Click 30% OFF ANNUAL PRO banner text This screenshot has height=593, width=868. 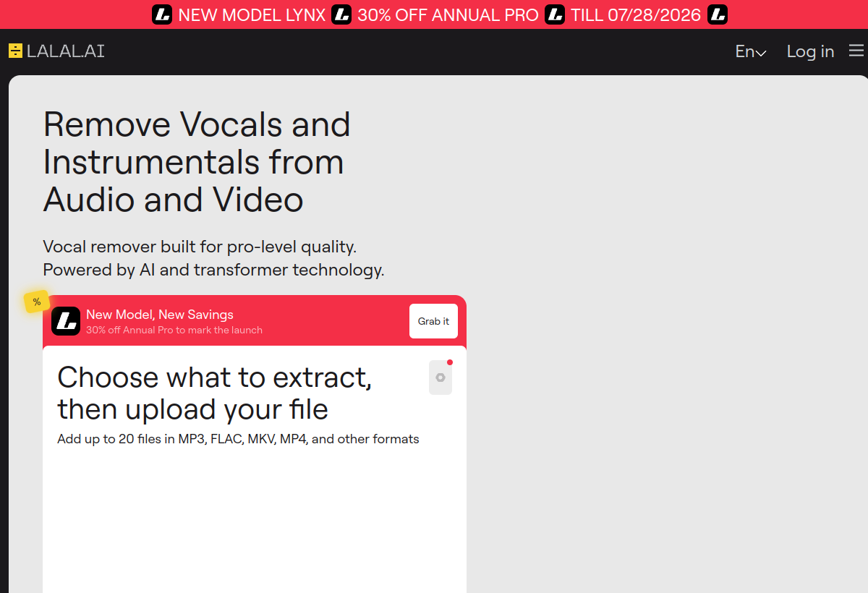pos(448,14)
